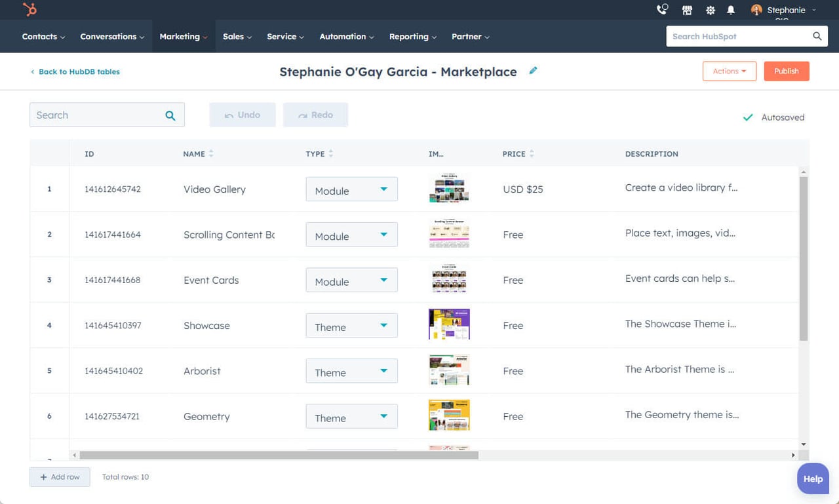Click the scroll down arrow
The height and width of the screenshot is (504, 839).
pyautogui.click(x=804, y=444)
